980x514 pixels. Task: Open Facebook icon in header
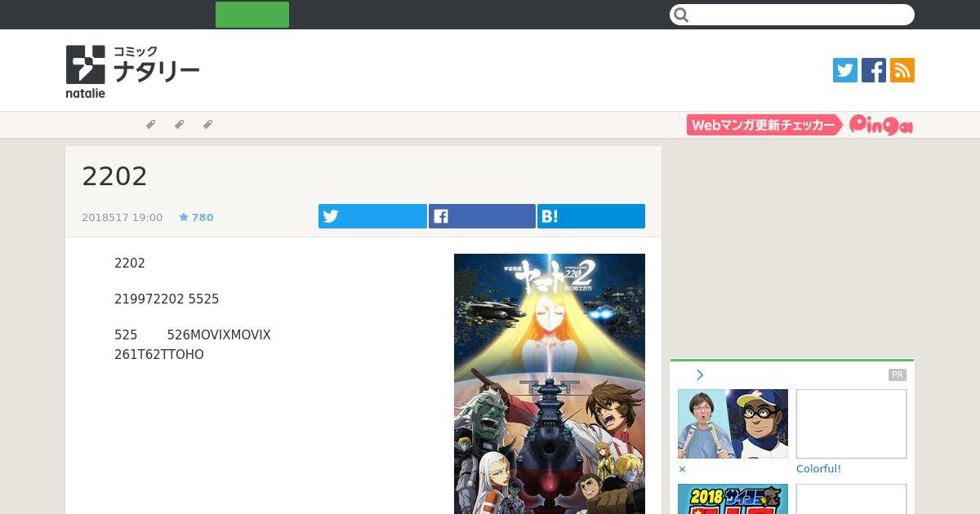(x=874, y=70)
